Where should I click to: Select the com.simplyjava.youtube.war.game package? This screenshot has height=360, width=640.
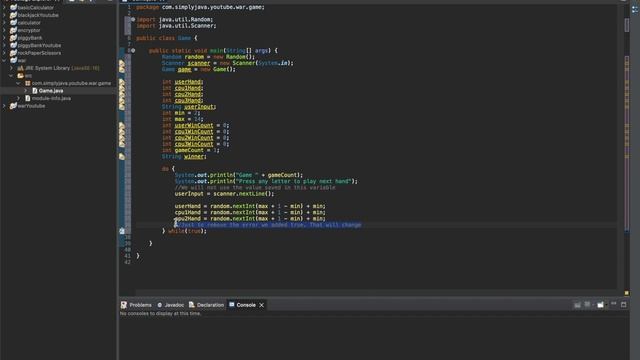71,83
